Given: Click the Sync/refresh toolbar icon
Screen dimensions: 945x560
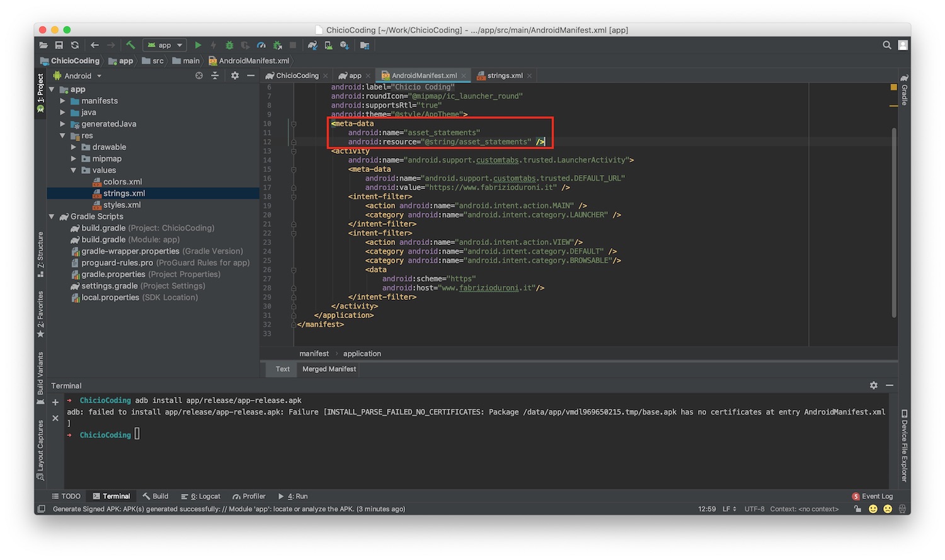Looking at the screenshot, I should [x=75, y=45].
